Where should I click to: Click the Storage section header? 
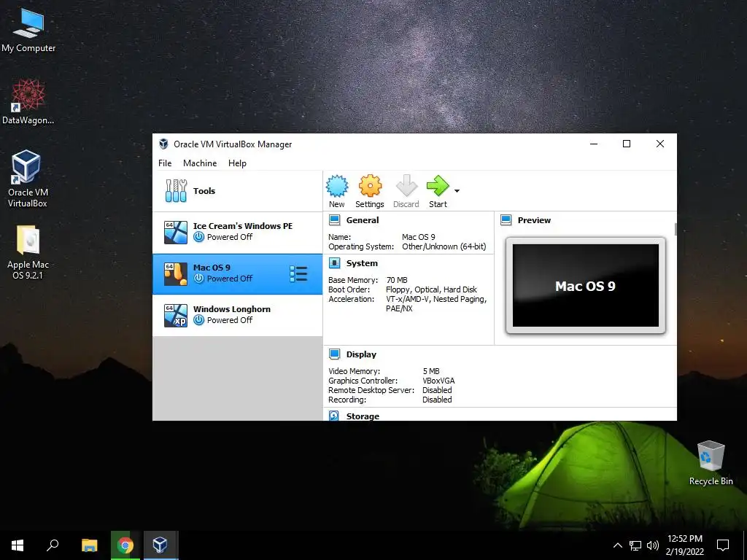[363, 416]
